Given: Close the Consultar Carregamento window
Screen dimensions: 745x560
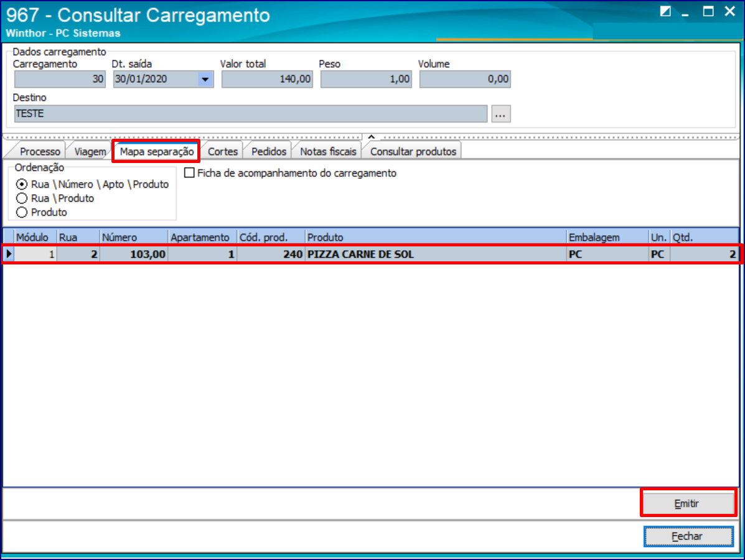Looking at the screenshot, I should click(730, 11).
